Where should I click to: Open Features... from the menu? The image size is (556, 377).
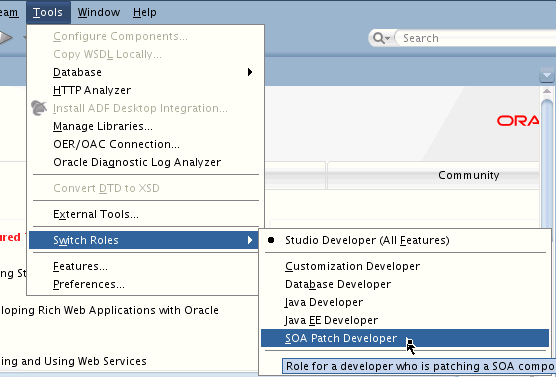pyautogui.click(x=145, y=266)
